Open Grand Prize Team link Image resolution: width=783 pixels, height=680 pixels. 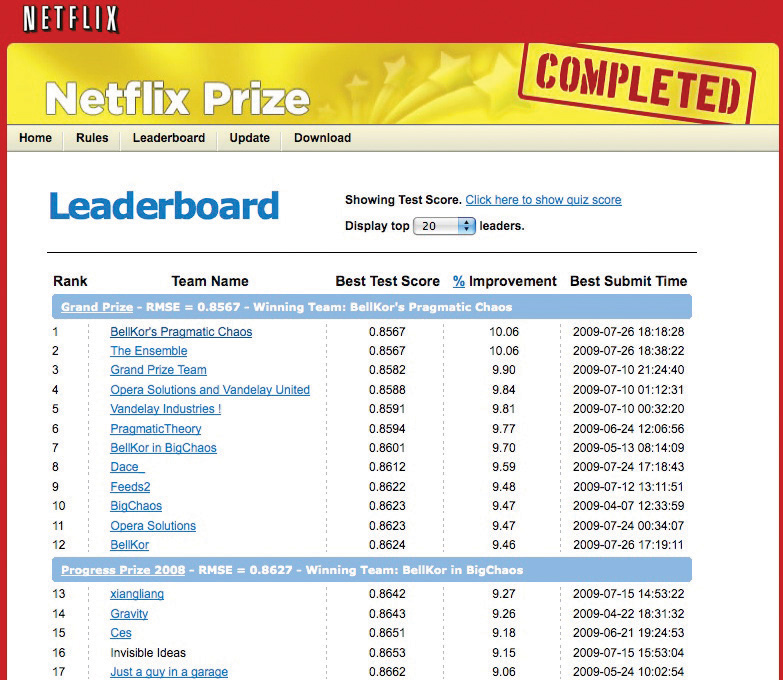point(158,370)
